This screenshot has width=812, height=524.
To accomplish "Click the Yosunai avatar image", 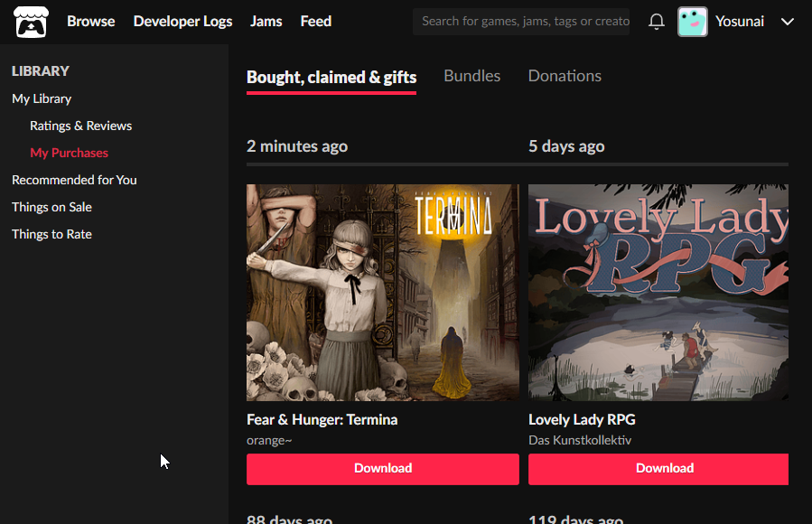I will tap(693, 22).
